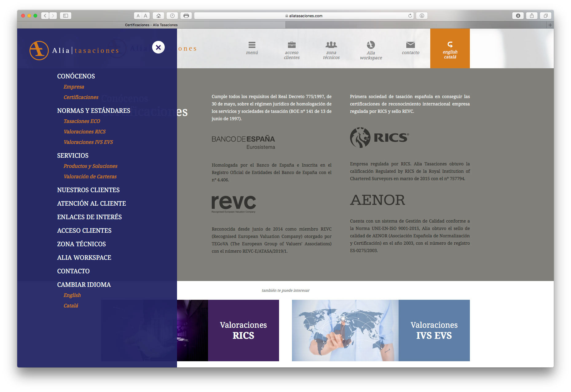Click the RICS lion logo

coord(380,137)
